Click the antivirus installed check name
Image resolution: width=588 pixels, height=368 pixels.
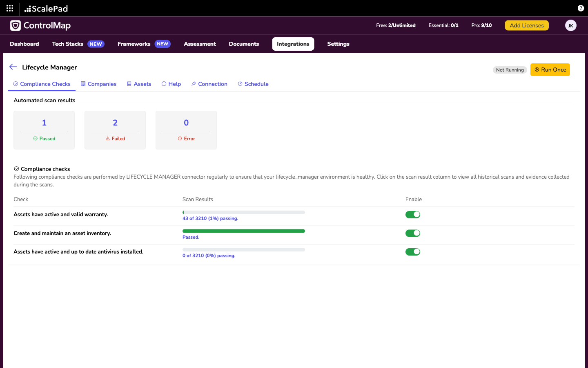[x=78, y=251]
